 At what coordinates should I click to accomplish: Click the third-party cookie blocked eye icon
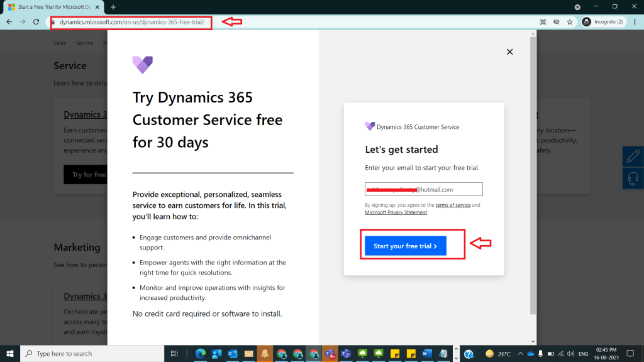[x=556, y=22]
